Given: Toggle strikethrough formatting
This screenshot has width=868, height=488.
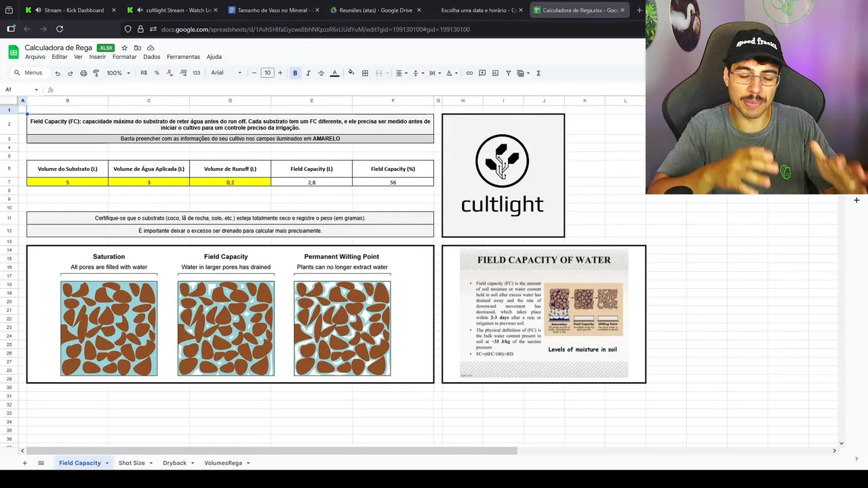Looking at the screenshot, I should point(321,73).
